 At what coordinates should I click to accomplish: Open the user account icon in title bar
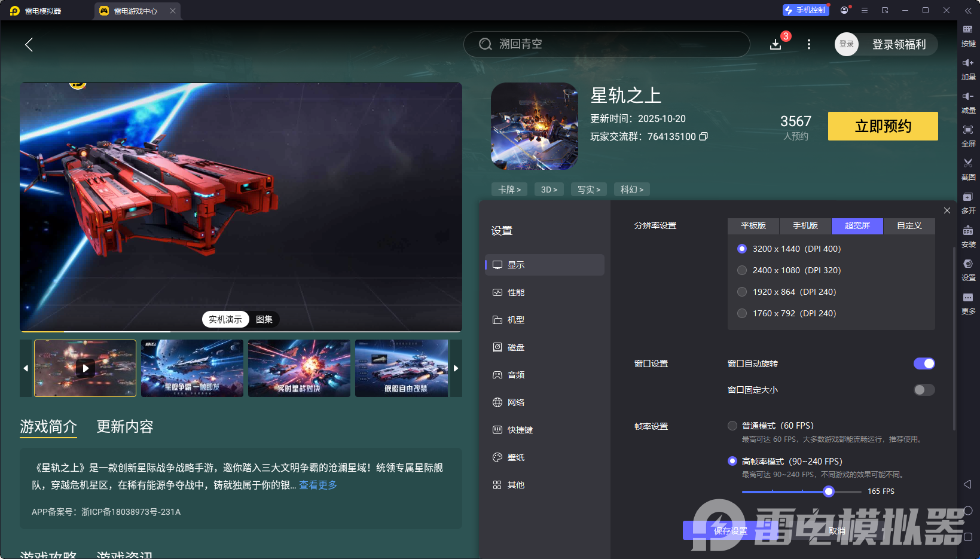pos(844,10)
